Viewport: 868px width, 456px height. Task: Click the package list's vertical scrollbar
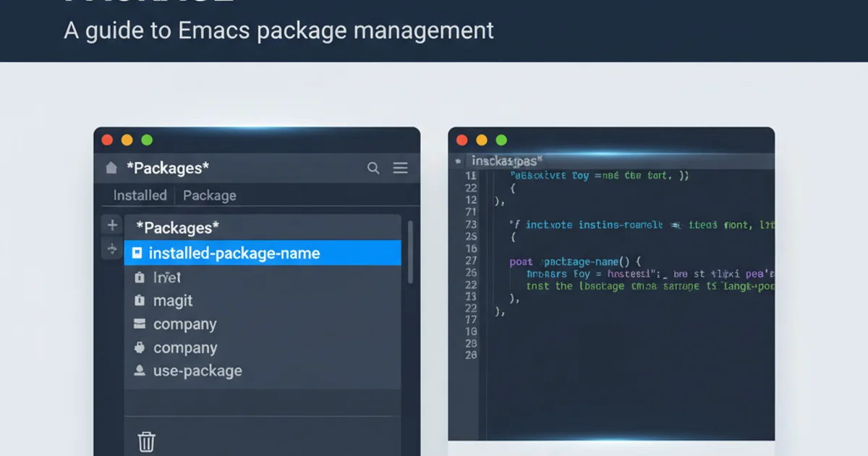click(x=410, y=252)
